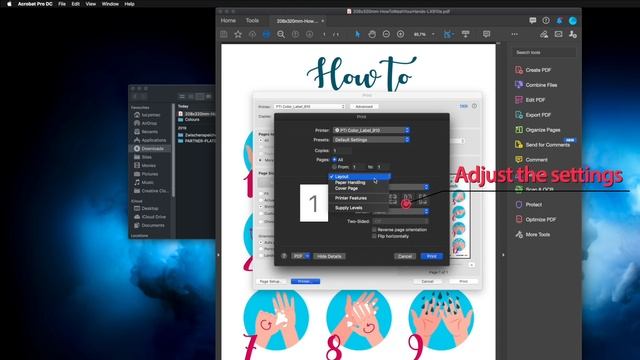The width and height of the screenshot is (640, 360).
Task: Click the Search tools field
Action: click(544, 52)
